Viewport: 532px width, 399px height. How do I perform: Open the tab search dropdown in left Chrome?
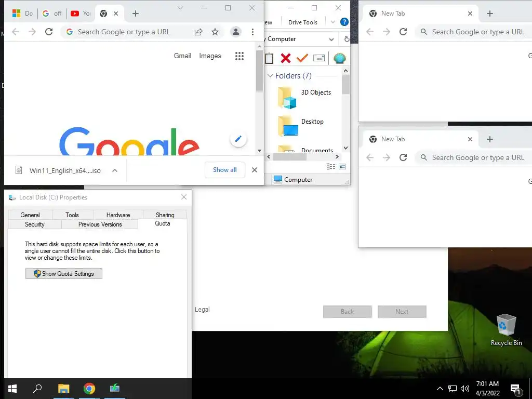(x=180, y=8)
